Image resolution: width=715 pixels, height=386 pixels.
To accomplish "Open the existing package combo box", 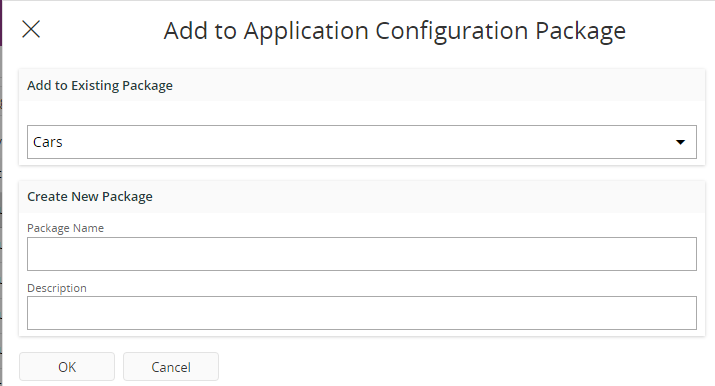I will [362, 142].
